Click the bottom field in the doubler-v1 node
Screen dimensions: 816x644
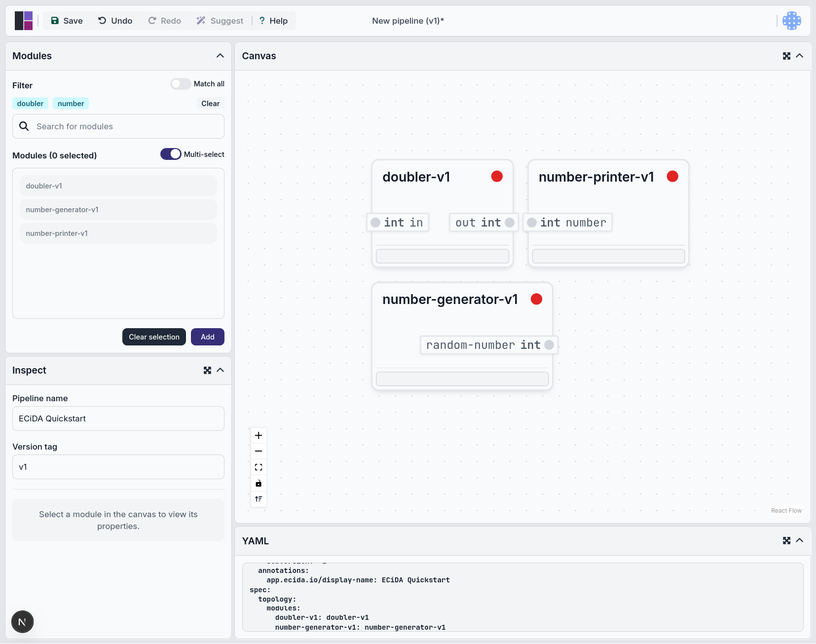[443, 256]
